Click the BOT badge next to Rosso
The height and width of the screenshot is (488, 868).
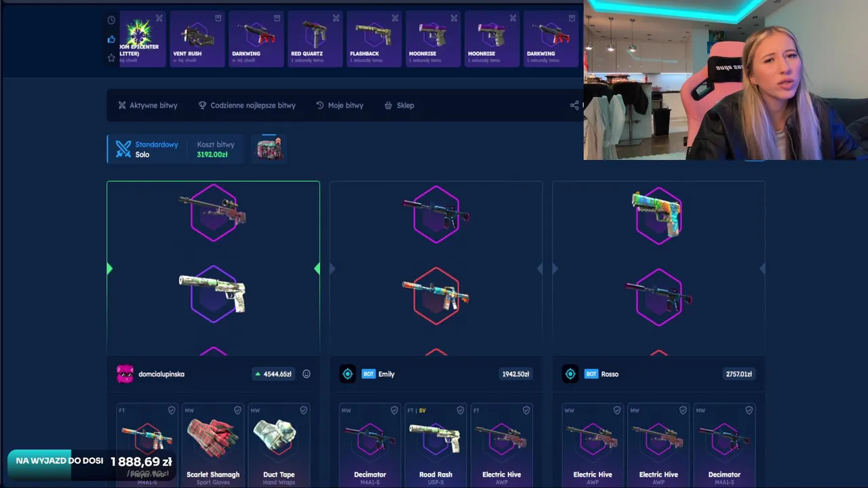(x=591, y=374)
